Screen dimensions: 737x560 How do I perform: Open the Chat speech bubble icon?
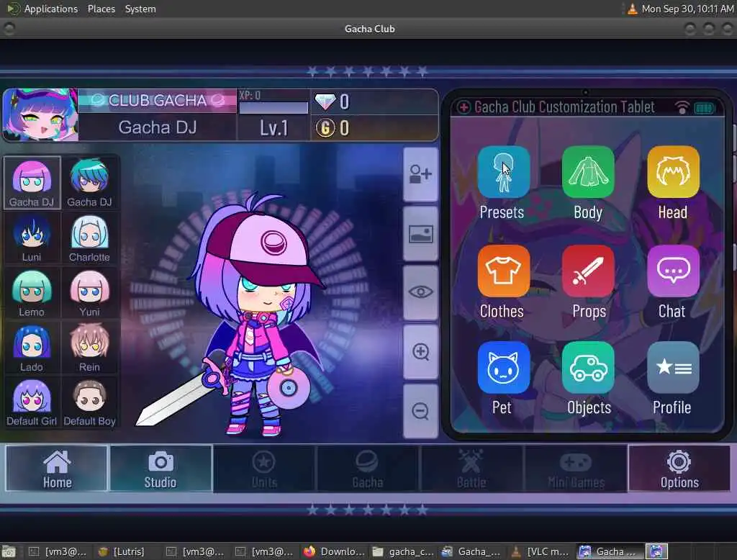673,271
